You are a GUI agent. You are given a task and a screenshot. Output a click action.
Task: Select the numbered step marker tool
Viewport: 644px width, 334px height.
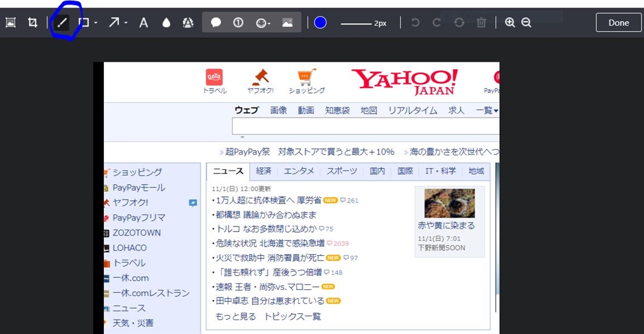coord(238,23)
